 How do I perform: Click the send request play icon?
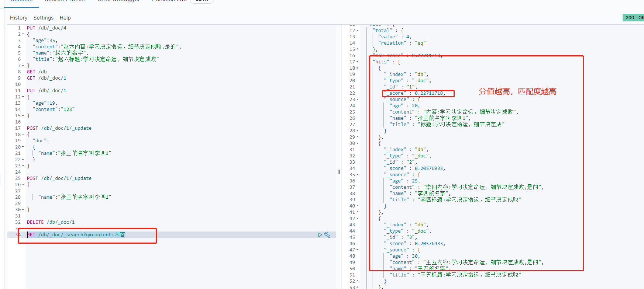[320, 235]
